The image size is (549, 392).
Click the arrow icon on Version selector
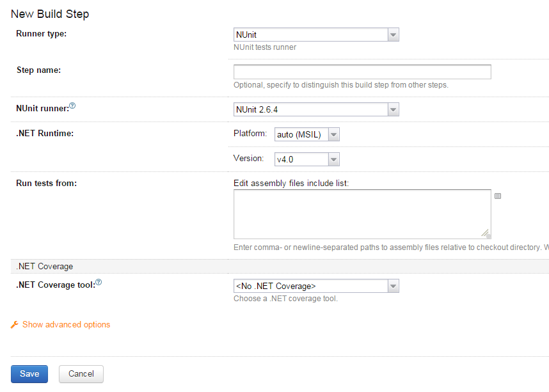click(333, 159)
